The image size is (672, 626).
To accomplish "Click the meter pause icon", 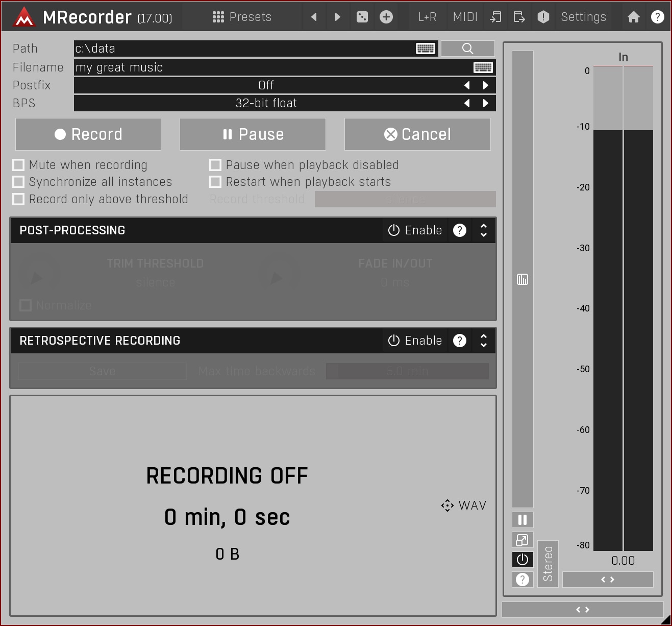I will coord(522,520).
